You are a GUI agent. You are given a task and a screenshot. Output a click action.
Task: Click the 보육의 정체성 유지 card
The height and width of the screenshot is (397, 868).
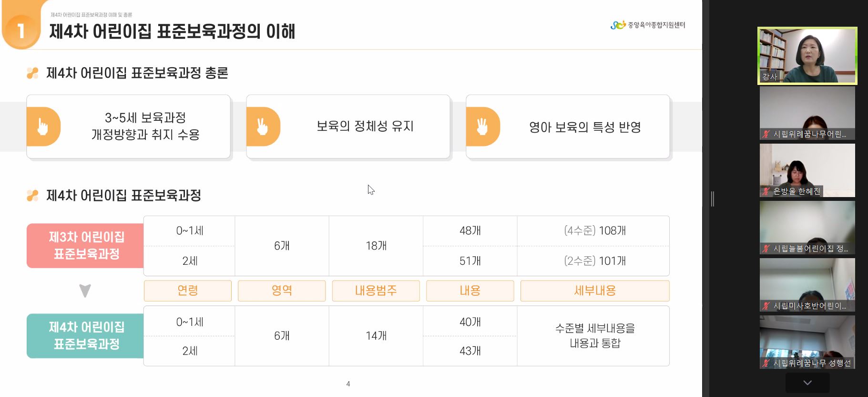[x=348, y=126]
